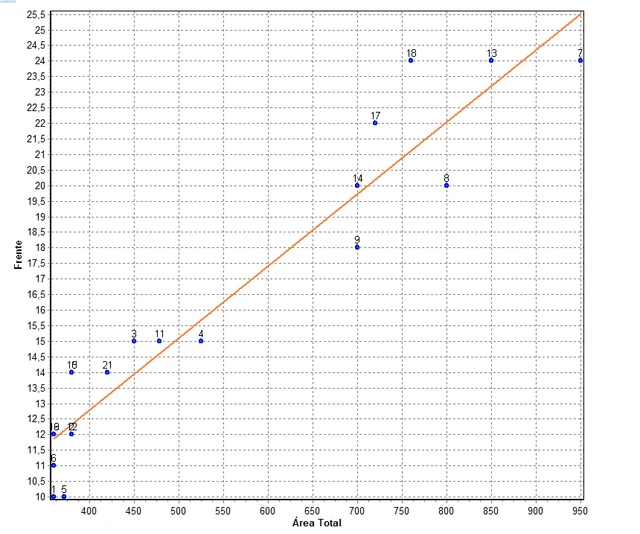
Task: Click data point 8 near Área 800
Action: click(446, 185)
